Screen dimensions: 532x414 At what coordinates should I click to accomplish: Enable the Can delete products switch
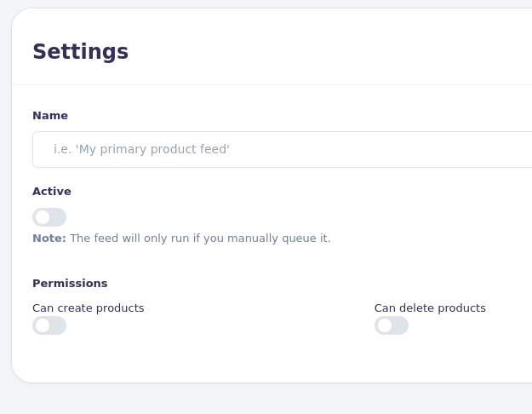[x=392, y=325]
